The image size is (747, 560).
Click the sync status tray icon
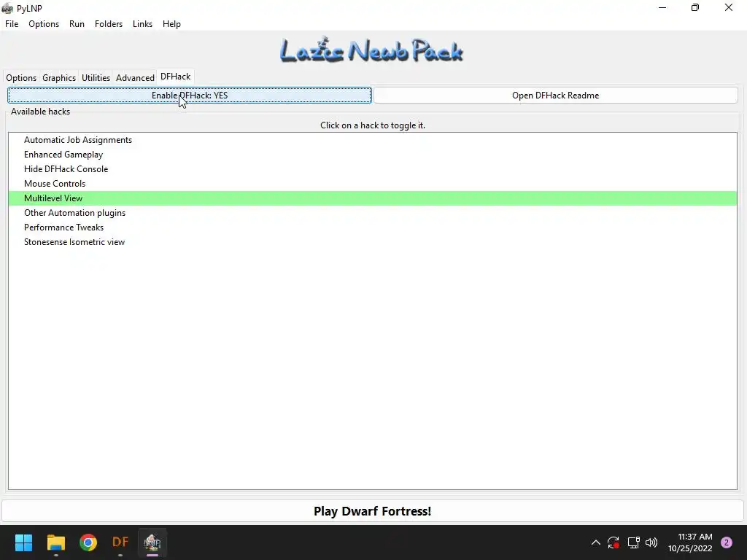614,542
